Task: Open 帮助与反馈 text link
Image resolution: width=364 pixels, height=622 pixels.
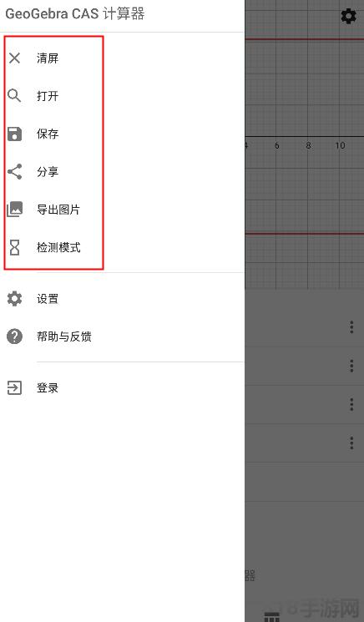Action: [64, 336]
